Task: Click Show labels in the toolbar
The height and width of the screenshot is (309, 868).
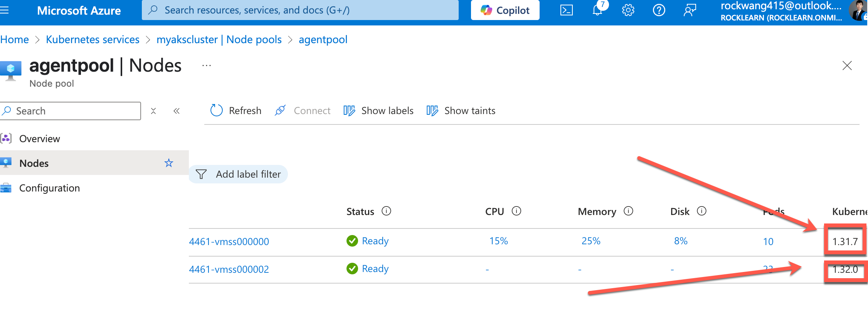Action: [x=378, y=111]
